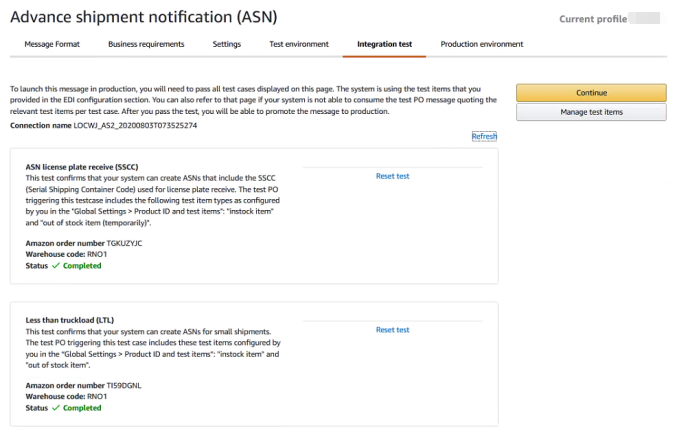Click Less than truckload (LTL) title
Viewport: 677px width, 429px height.
pyautogui.click(x=70, y=320)
